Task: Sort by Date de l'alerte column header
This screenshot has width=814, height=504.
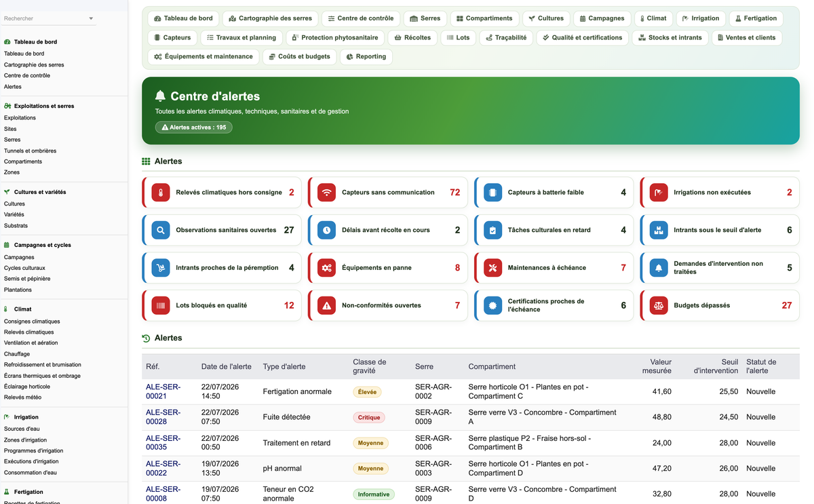Action: pyautogui.click(x=227, y=366)
